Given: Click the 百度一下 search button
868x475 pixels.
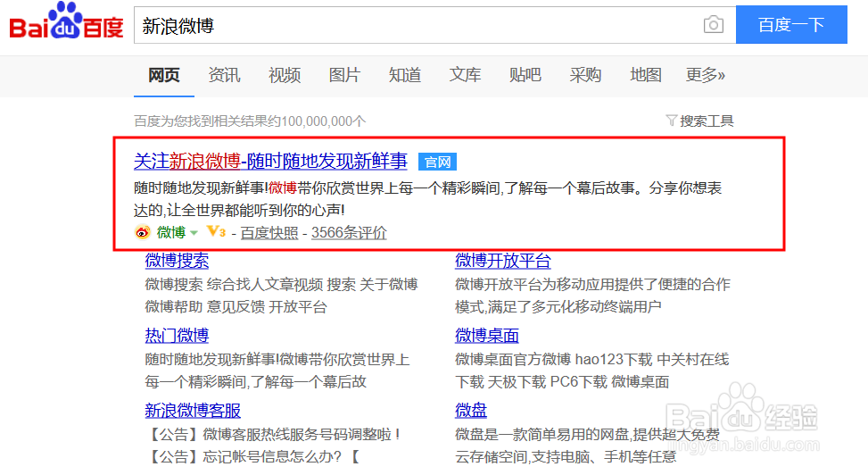Looking at the screenshot, I should tap(791, 25).
